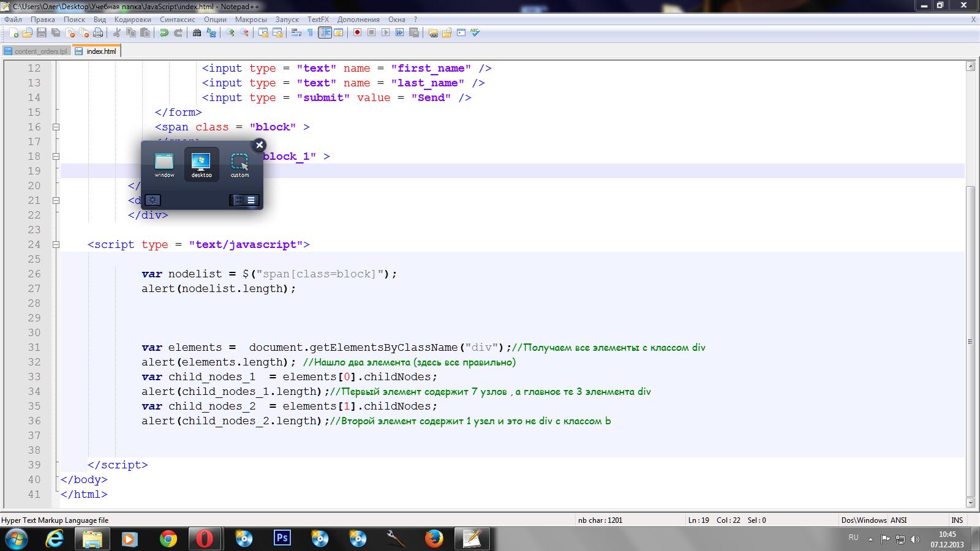Click the Cut scissors icon
980x551 pixels.
116,32
